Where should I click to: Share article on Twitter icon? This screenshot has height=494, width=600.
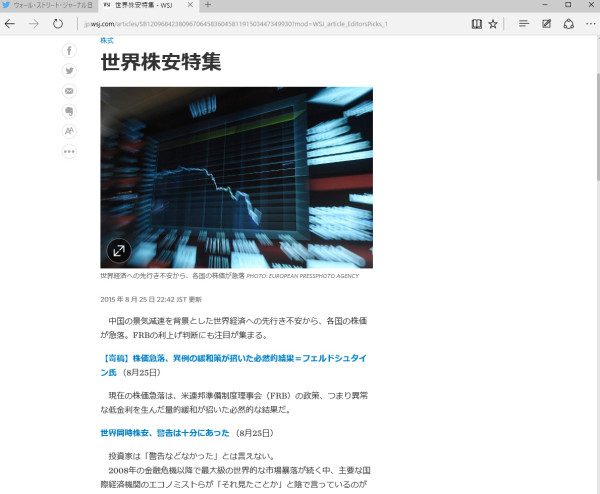[x=69, y=71]
